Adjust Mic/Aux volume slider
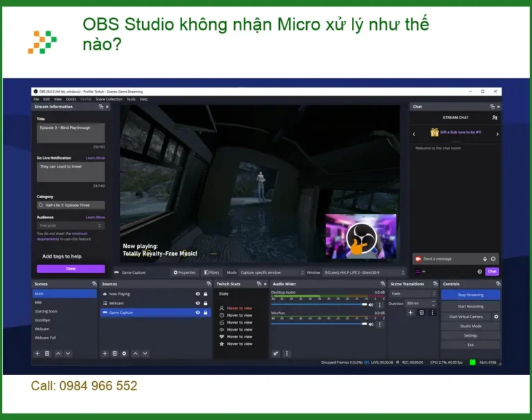532x420 pixels. coord(319,324)
